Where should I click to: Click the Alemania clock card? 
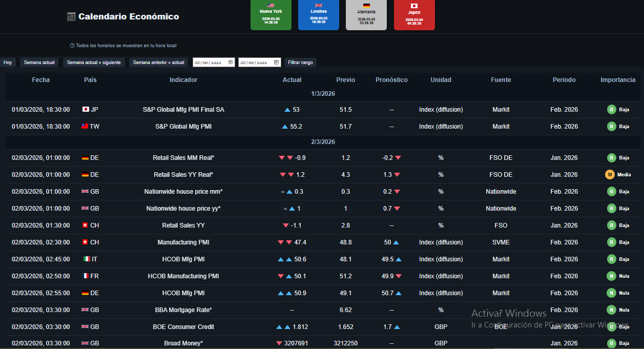pyautogui.click(x=366, y=15)
